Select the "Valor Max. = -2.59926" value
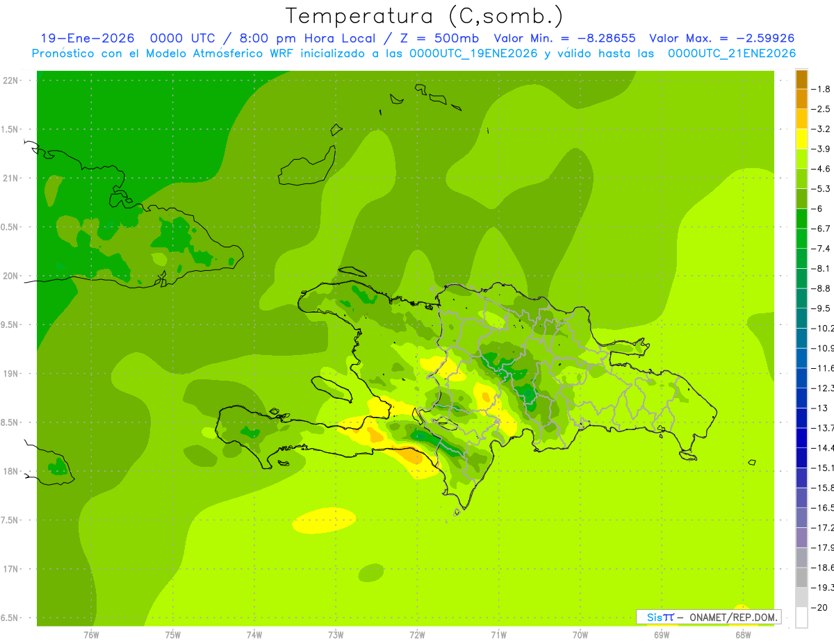The width and height of the screenshot is (834, 644). pyautogui.click(x=721, y=38)
